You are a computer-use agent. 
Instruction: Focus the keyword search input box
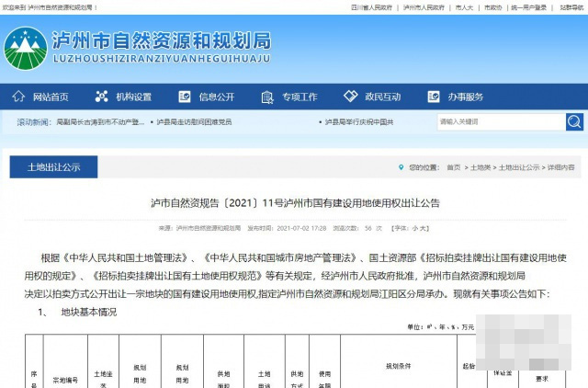[499, 121]
